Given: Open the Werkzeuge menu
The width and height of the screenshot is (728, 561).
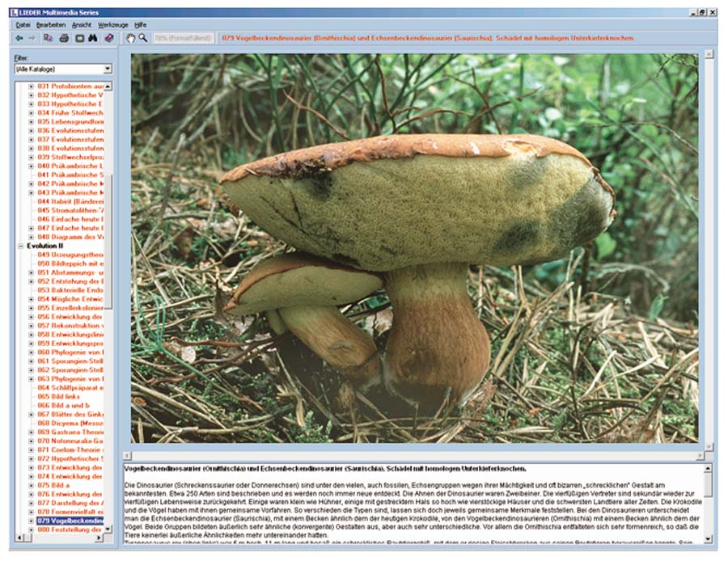Looking at the screenshot, I should point(112,25).
